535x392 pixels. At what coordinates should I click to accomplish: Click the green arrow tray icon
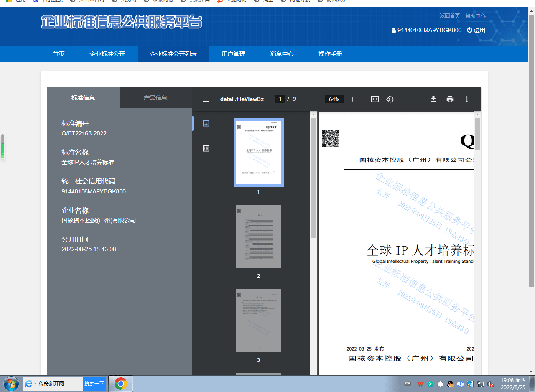click(430, 384)
